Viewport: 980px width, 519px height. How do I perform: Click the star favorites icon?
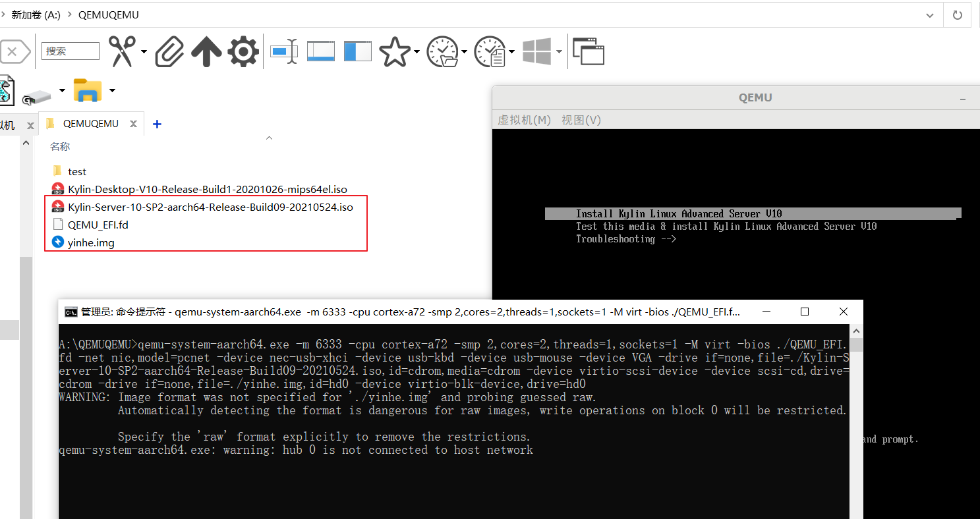click(395, 51)
